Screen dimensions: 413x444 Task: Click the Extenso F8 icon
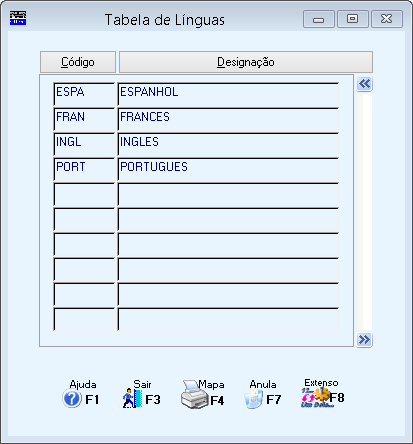[315, 397]
